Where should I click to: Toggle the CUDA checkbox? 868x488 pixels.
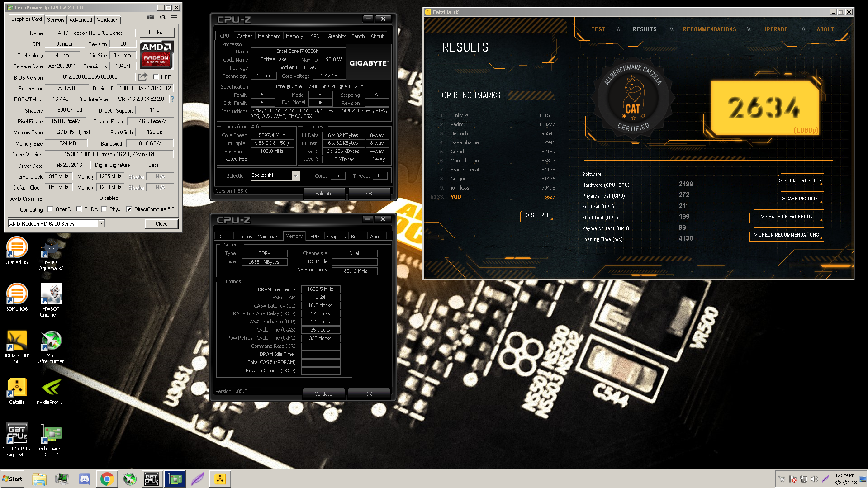click(x=79, y=209)
